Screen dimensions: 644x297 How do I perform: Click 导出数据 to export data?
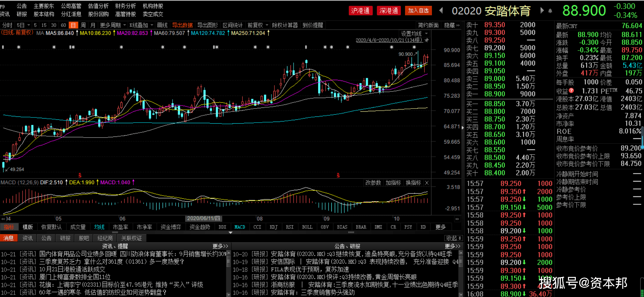click(182, 25)
